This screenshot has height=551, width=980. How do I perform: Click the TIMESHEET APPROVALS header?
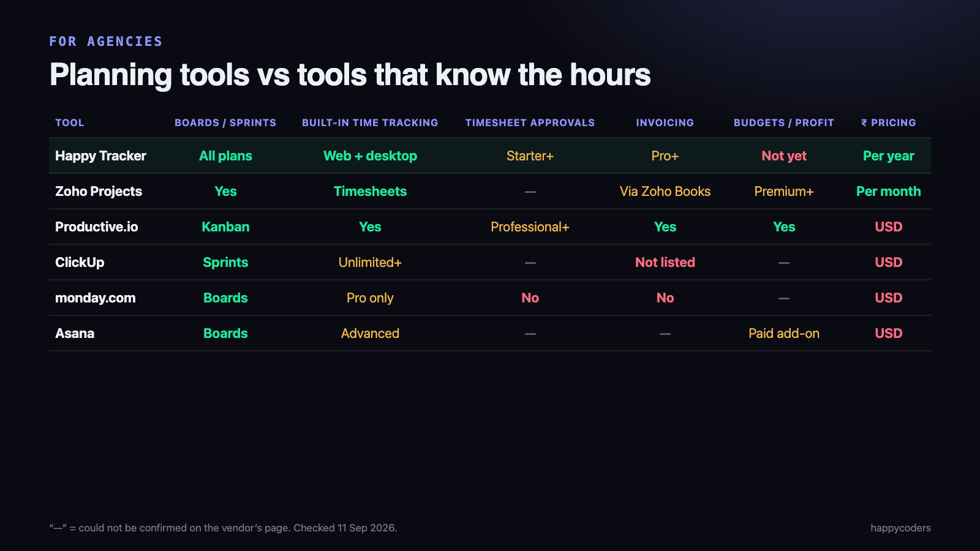pyautogui.click(x=530, y=122)
